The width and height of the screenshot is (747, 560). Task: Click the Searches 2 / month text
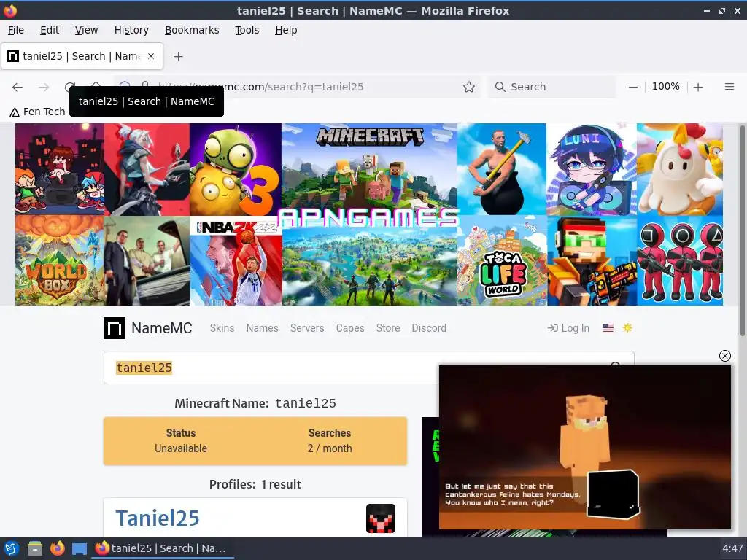click(330, 441)
